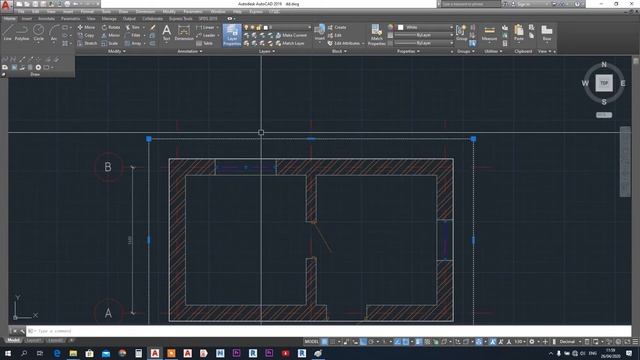Click the Edit Attributes button
This screenshot has height=360, width=640.
click(346, 43)
